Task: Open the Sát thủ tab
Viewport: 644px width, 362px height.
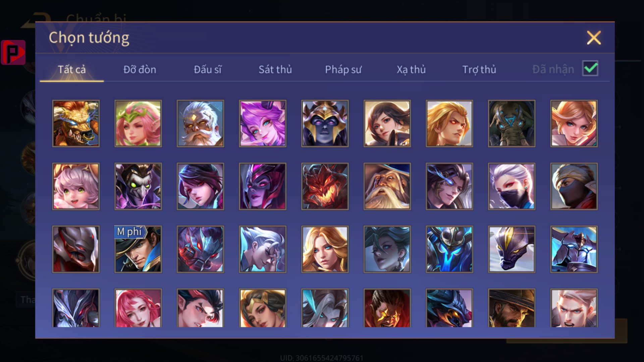Action: (275, 70)
